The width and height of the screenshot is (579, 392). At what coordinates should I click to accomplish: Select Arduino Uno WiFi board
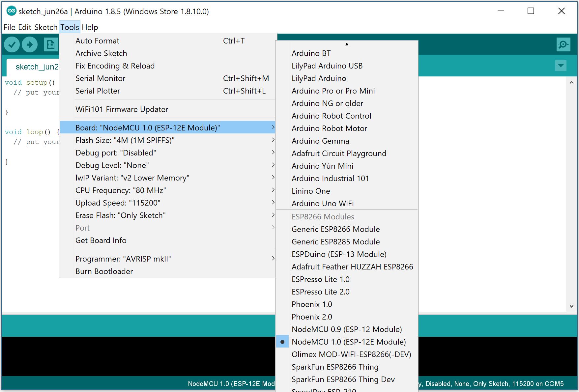(347, 203)
